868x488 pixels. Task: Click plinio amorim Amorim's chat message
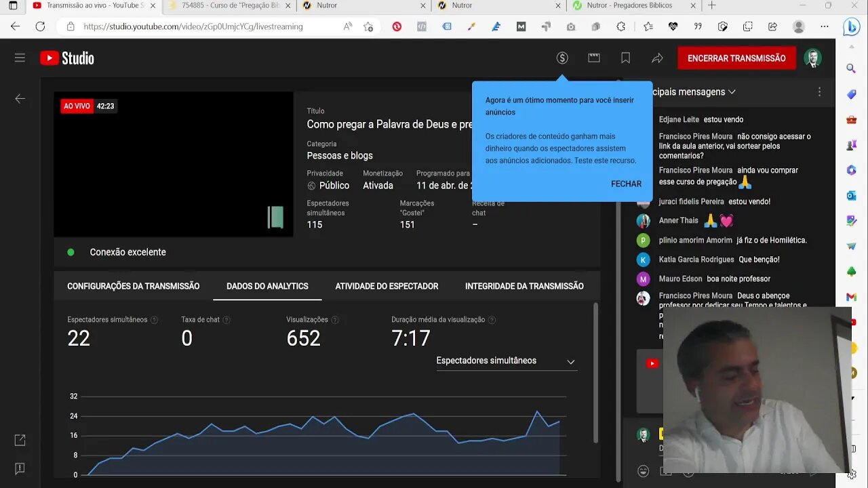tap(733, 240)
